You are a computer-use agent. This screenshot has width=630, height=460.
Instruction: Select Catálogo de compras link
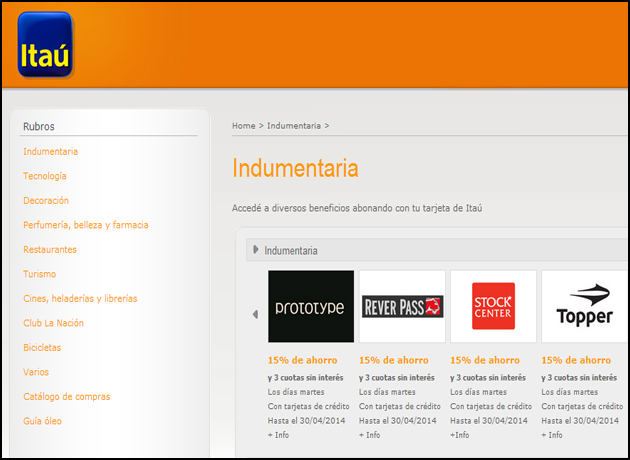[67, 397]
